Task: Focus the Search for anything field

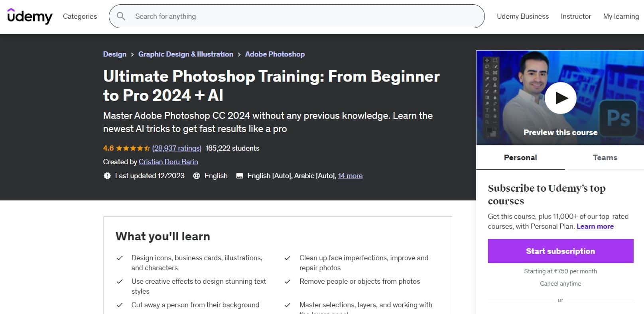Action: (x=297, y=16)
